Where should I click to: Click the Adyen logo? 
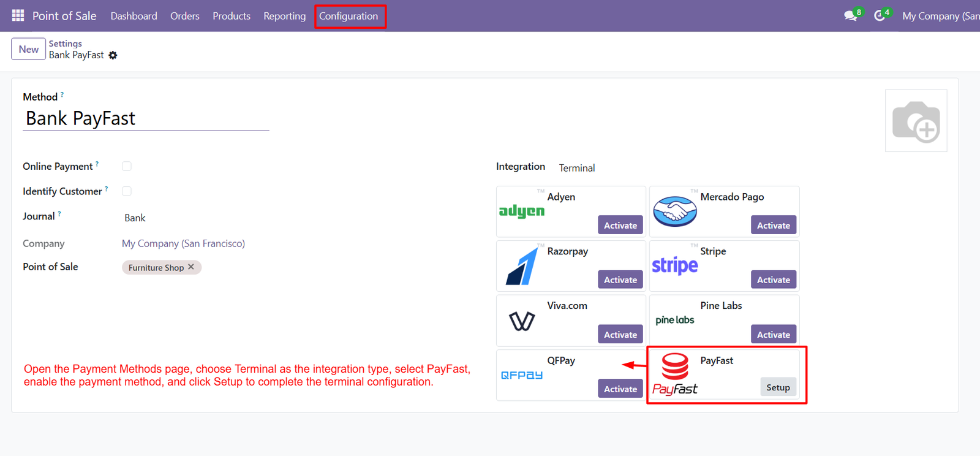pos(522,211)
